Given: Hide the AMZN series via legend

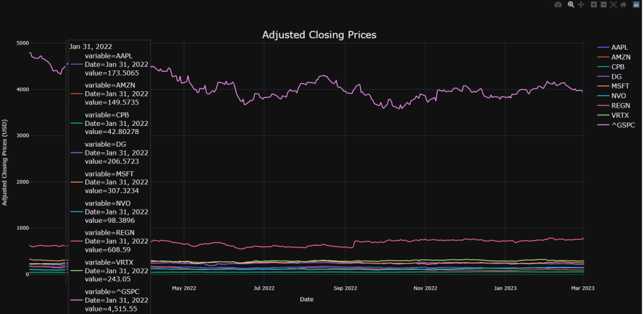Looking at the screenshot, I should coord(621,57).
